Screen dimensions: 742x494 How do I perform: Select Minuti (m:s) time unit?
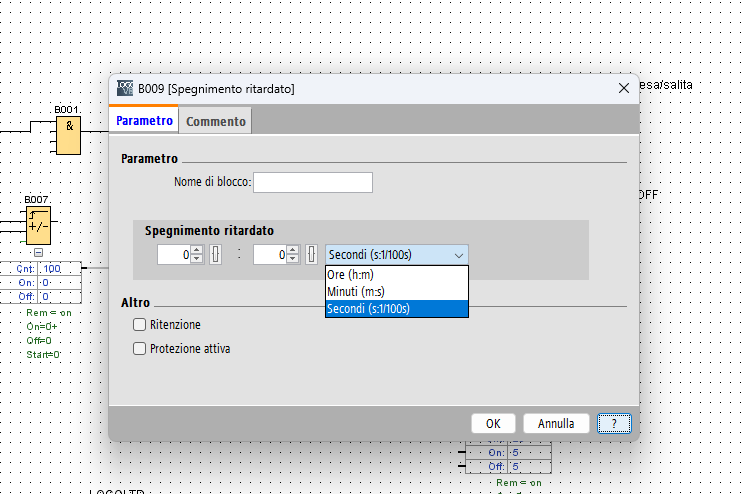(x=396, y=291)
